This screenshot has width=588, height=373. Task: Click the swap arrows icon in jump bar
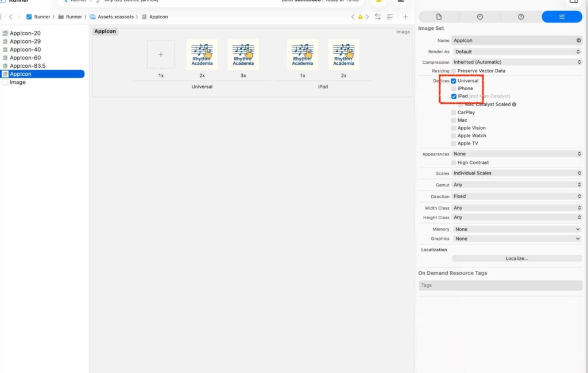click(377, 17)
